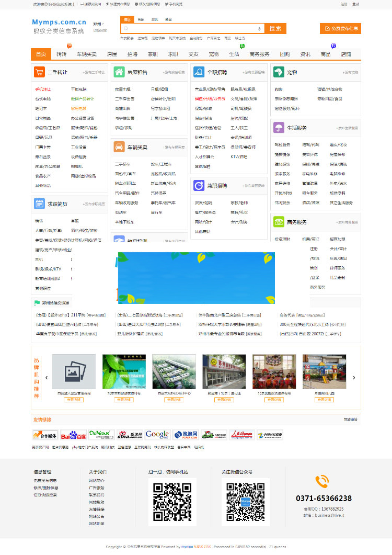The image size is (392, 555).
Task: Click the 求职简历 document icon
Action: [x=39, y=203]
